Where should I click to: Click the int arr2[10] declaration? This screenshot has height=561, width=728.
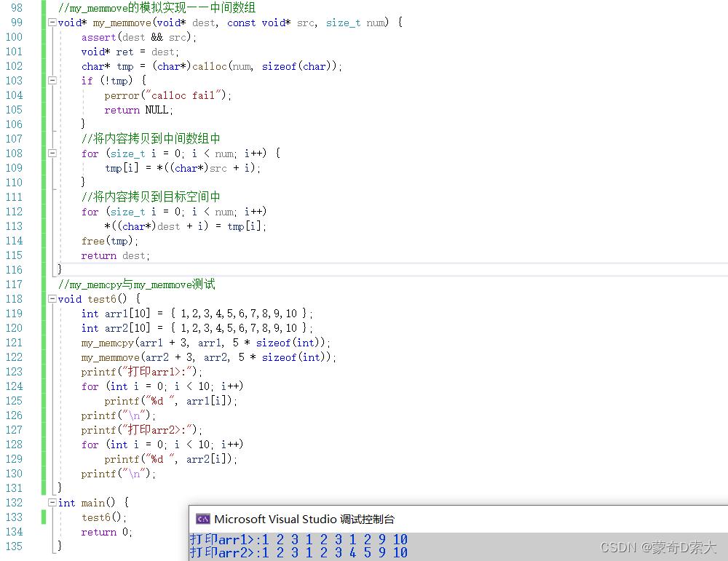click(x=197, y=328)
